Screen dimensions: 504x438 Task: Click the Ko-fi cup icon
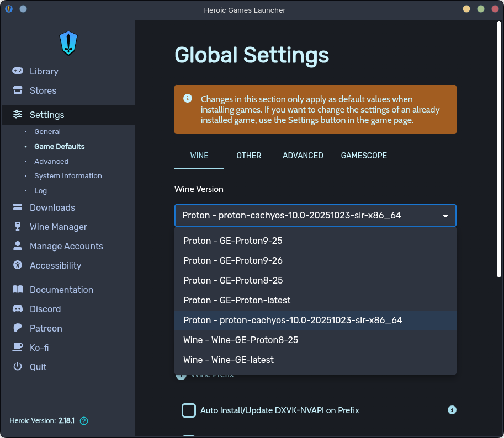18,348
